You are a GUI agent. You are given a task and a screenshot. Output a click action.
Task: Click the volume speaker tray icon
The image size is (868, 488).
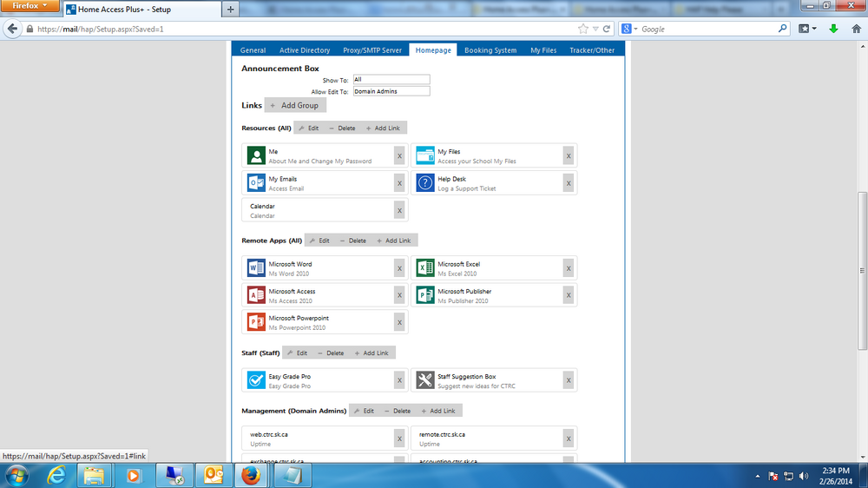[804, 477]
